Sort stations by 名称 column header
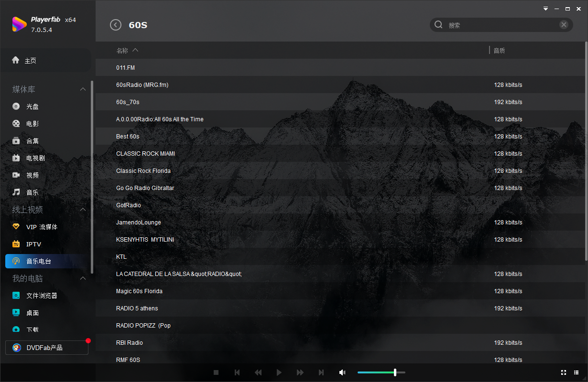This screenshot has width=588, height=382. pyautogui.click(x=122, y=51)
